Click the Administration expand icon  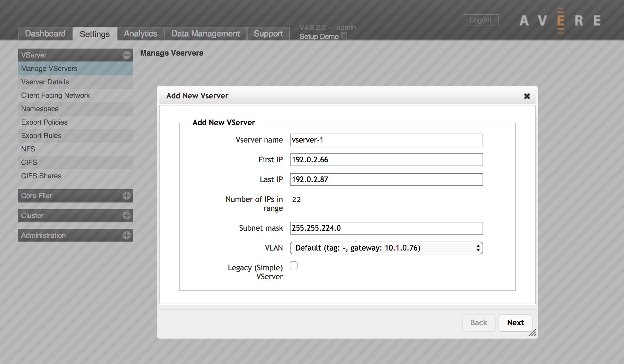coord(126,235)
